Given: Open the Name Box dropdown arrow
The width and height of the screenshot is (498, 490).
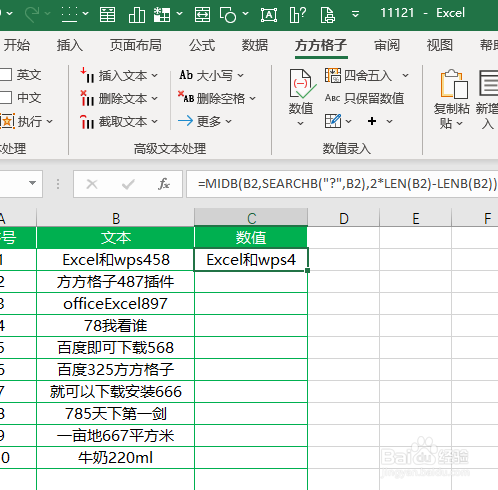Looking at the screenshot, I should [32, 183].
